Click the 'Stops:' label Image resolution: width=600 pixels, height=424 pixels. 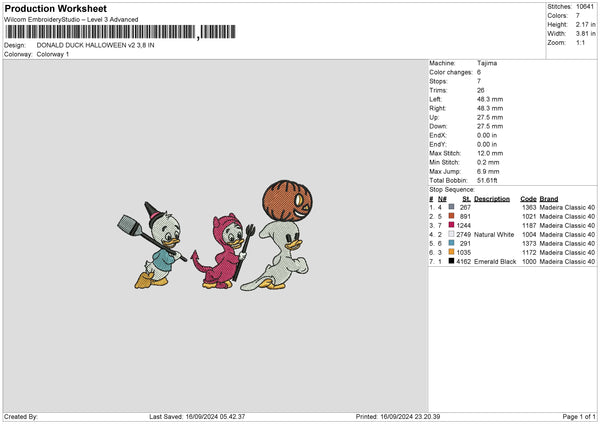[438, 81]
